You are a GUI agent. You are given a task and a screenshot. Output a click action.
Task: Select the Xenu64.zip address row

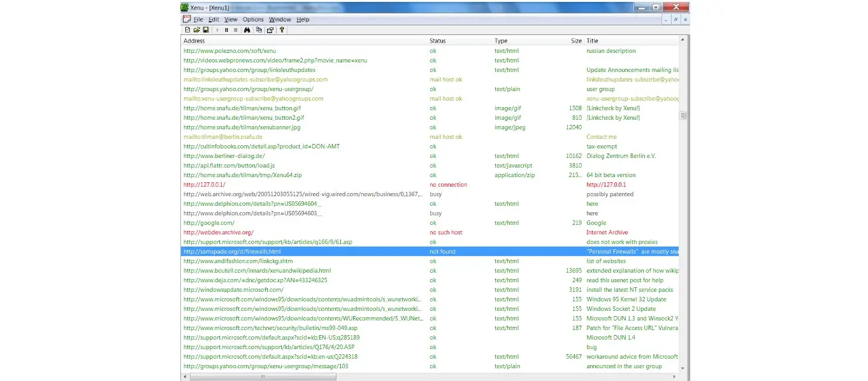click(430, 175)
